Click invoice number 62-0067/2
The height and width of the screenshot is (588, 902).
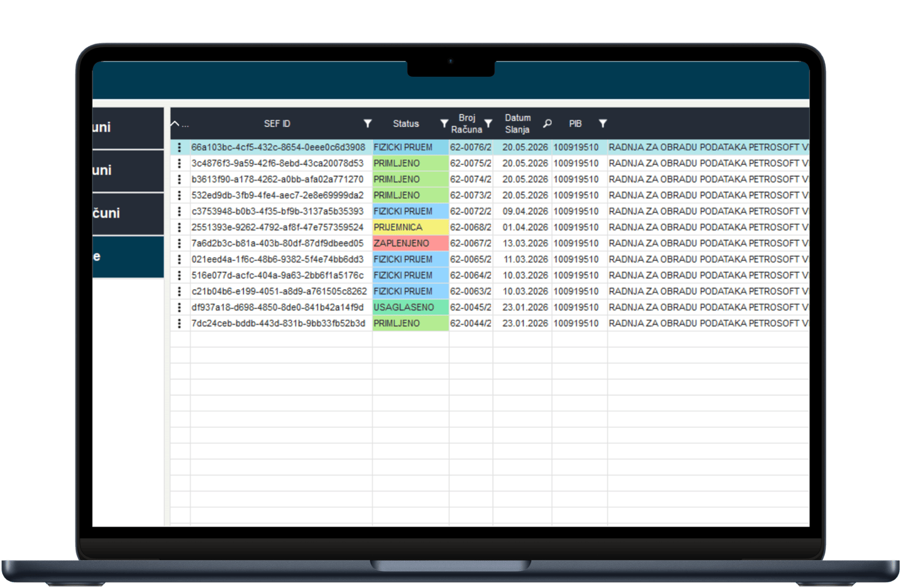coord(471,244)
